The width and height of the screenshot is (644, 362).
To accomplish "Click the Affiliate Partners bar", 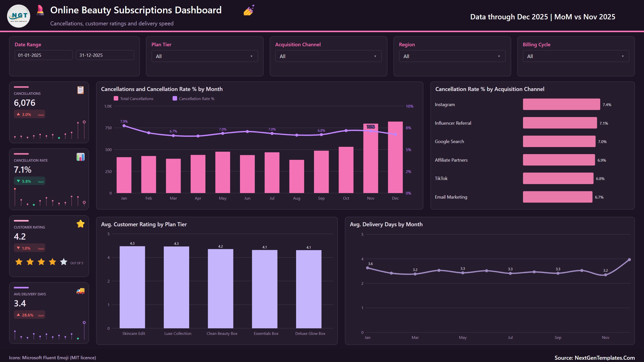I will pyautogui.click(x=559, y=160).
